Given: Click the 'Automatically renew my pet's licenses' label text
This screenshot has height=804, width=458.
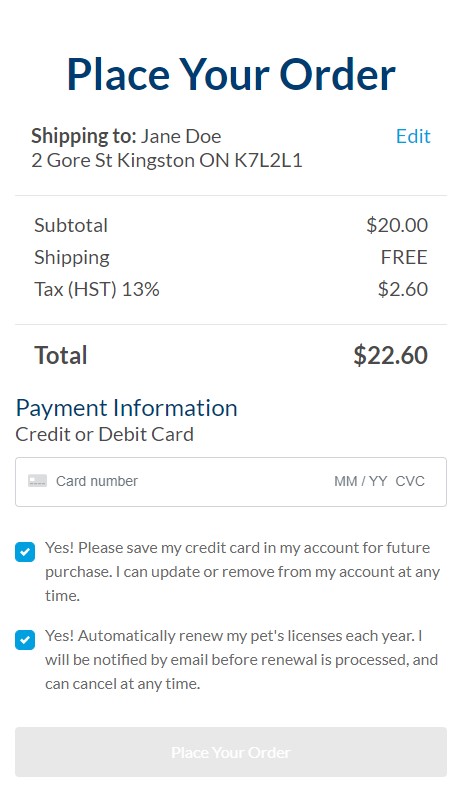Looking at the screenshot, I should click(241, 659).
